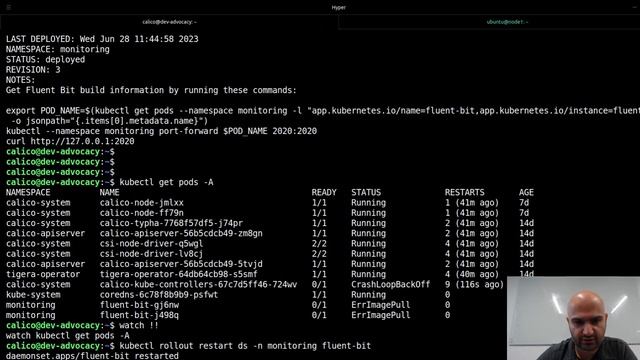Switch to the calico@dev-advocacy tab
640x360 pixels.
click(x=169, y=22)
